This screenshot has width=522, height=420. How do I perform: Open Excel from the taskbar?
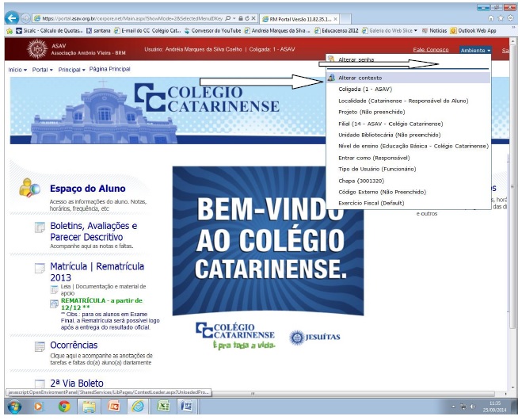163,407
